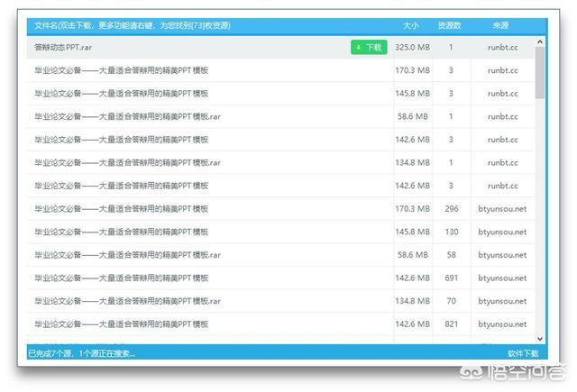Click resource count 691
Screen dimensions: 577x392
point(452,278)
